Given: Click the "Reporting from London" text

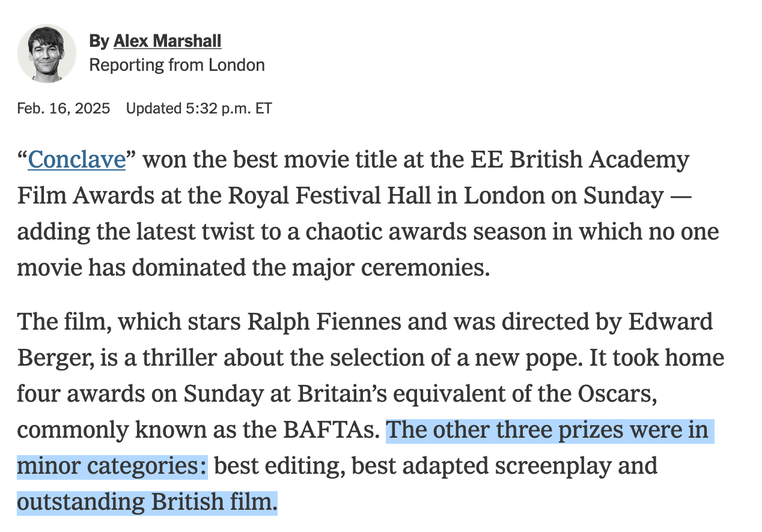Looking at the screenshot, I should (177, 65).
